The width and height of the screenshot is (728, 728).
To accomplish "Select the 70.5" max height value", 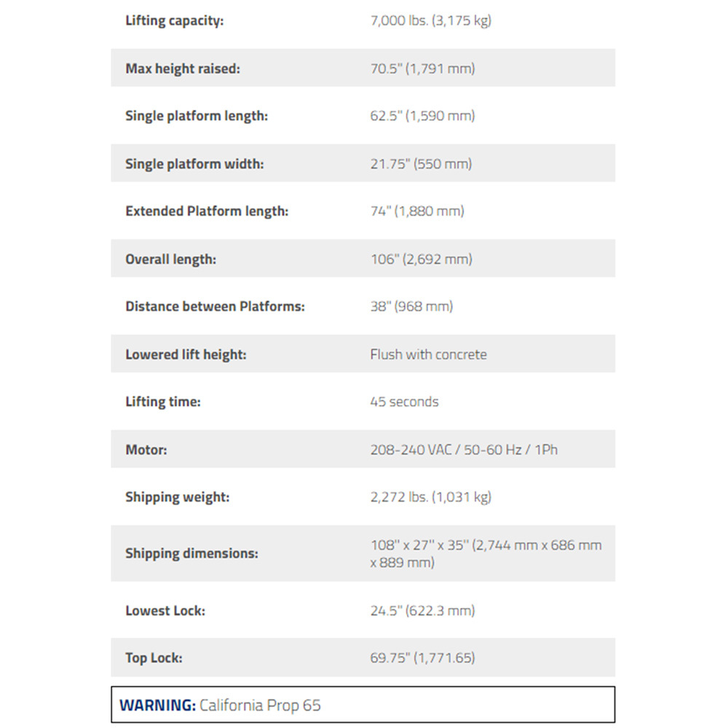I will [422, 68].
